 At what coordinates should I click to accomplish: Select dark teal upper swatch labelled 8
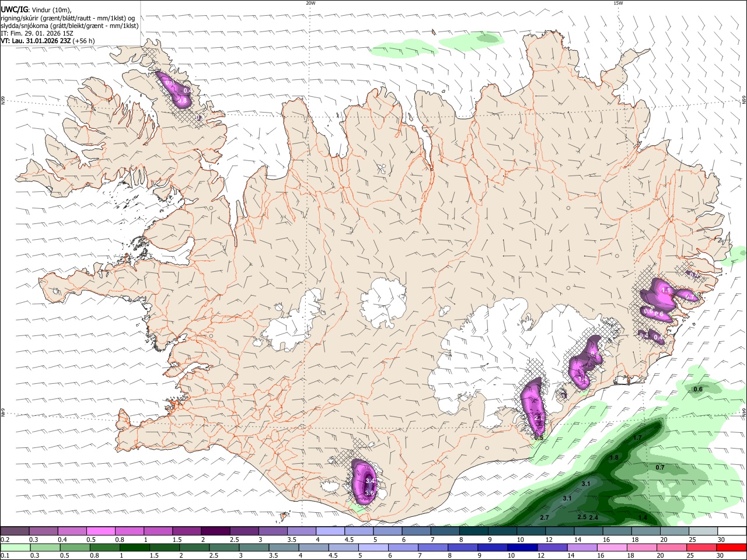(473, 531)
